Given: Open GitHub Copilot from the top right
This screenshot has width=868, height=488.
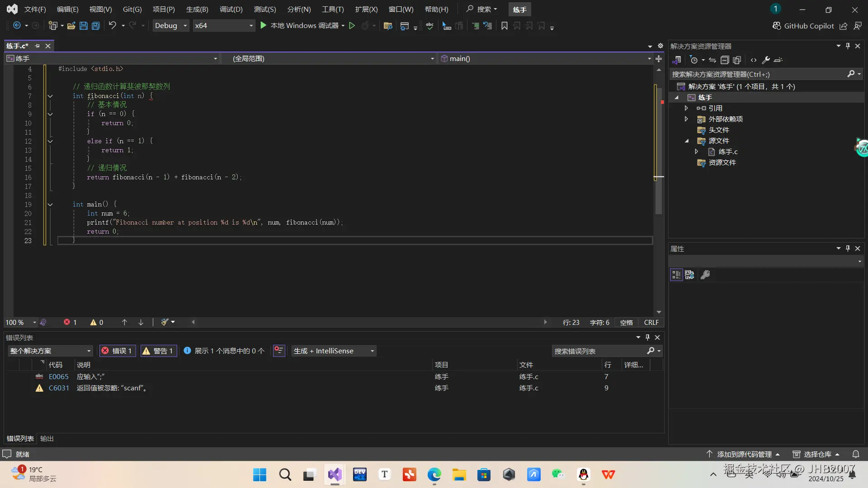Looking at the screenshot, I should pyautogui.click(x=803, y=26).
